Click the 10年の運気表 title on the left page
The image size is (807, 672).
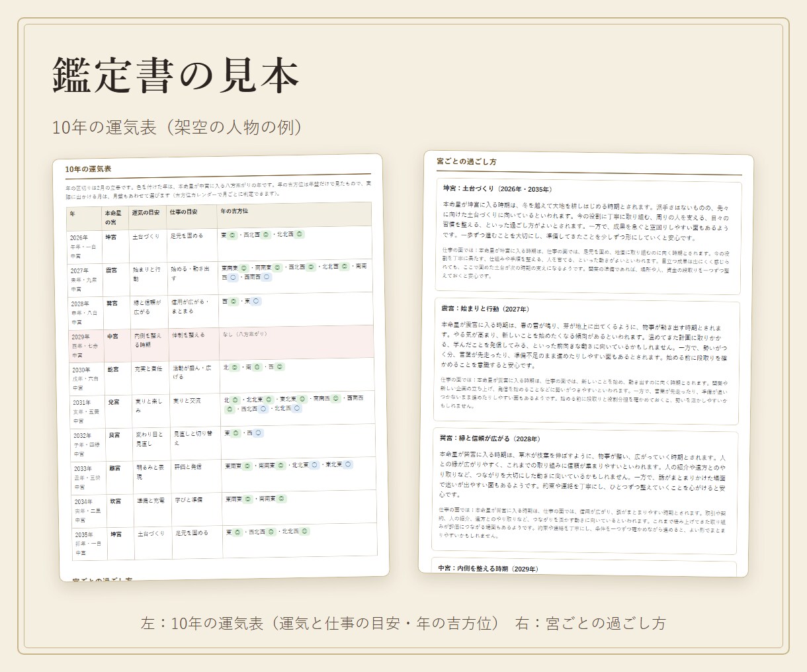pyautogui.click(x=88, y=169)
